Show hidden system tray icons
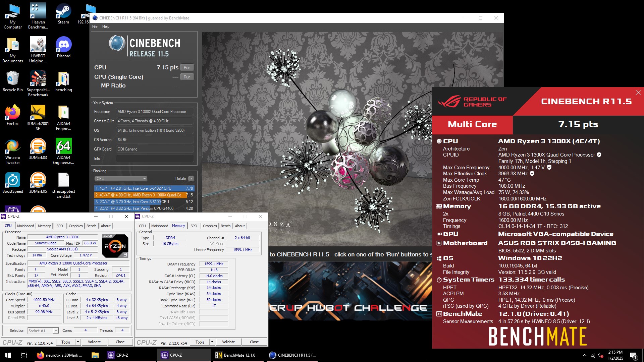 pos(585,355)
